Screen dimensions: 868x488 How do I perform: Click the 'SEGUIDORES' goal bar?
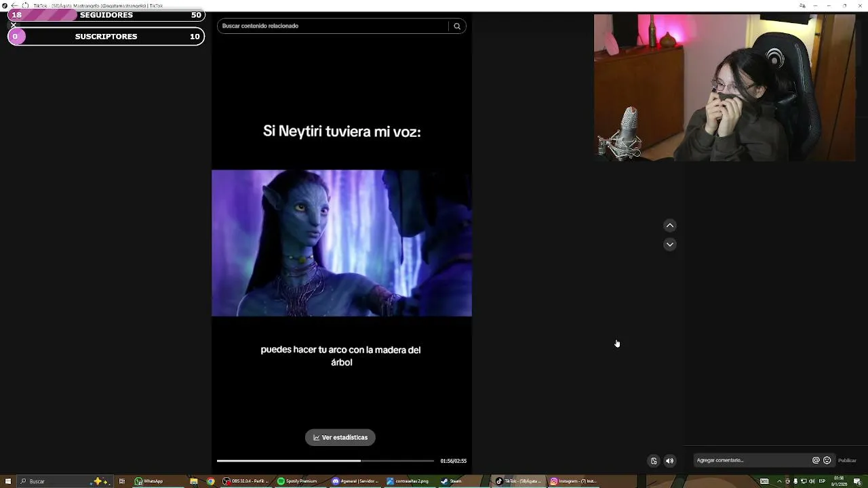coord(106,15)
